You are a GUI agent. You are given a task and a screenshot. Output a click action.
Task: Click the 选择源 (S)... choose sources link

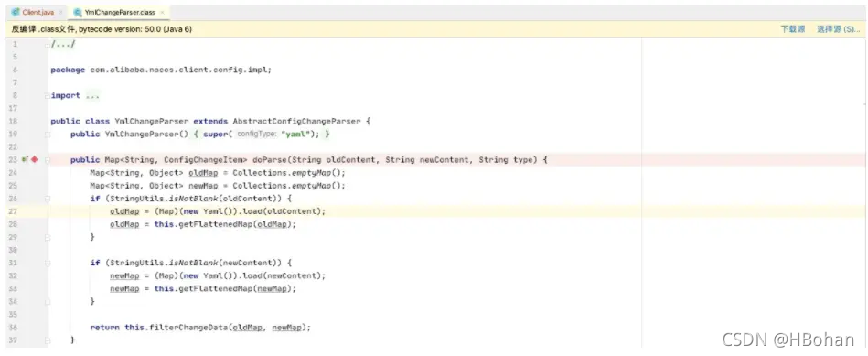pos(838,29)
